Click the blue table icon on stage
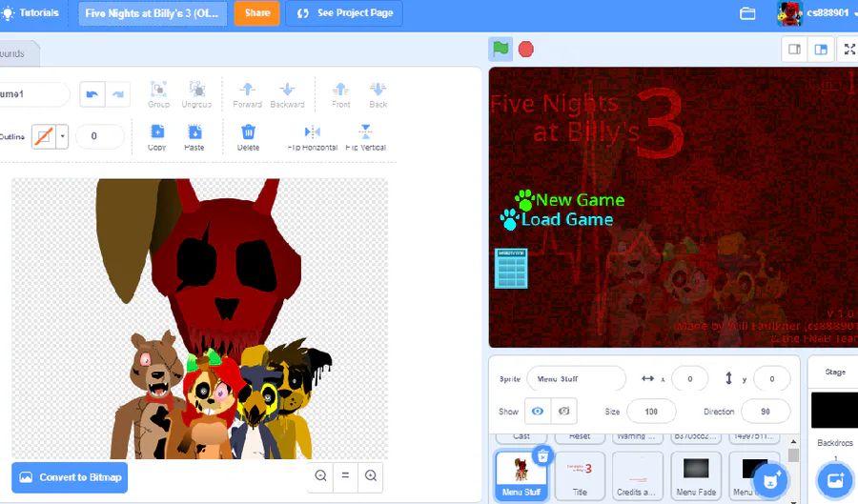This screenshot has width=858, height=504. tap(511, 268)
